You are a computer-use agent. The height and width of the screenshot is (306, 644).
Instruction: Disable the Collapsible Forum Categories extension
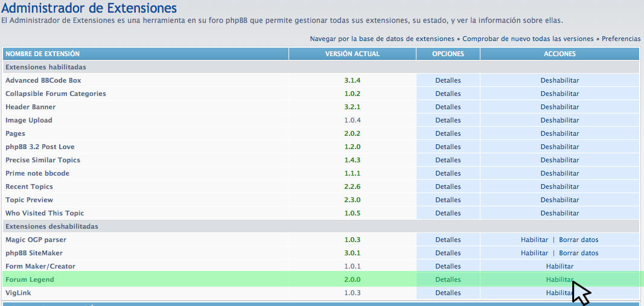click(560, 94)
